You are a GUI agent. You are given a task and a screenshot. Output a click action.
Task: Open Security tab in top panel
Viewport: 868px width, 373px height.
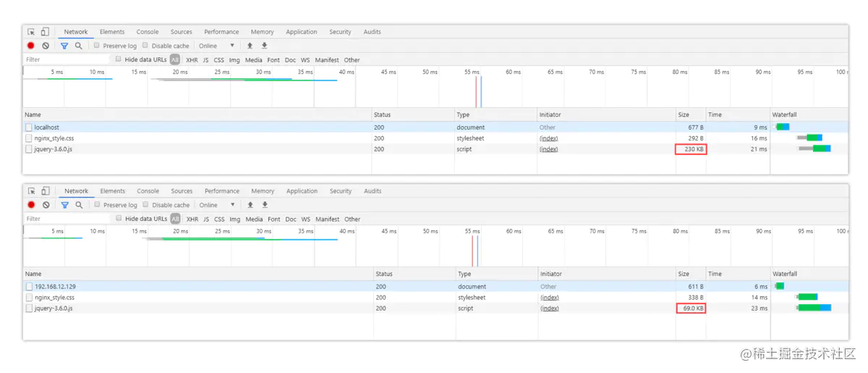[340, 32]
